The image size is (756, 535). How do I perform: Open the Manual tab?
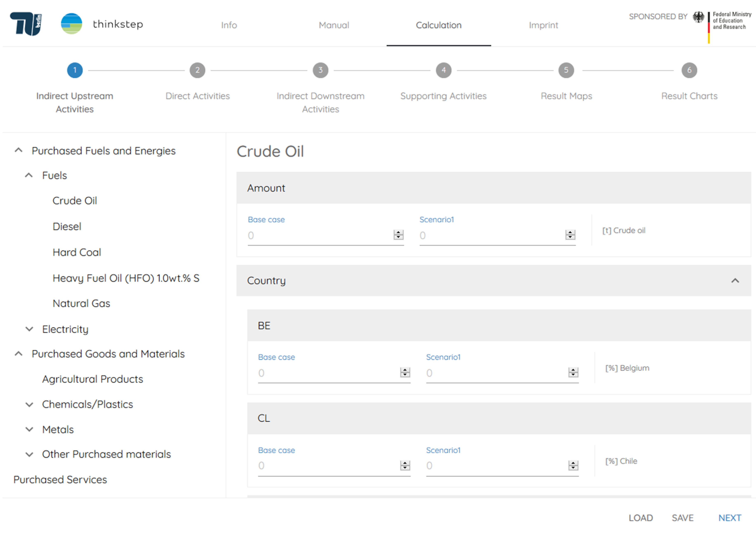[333, 25]
